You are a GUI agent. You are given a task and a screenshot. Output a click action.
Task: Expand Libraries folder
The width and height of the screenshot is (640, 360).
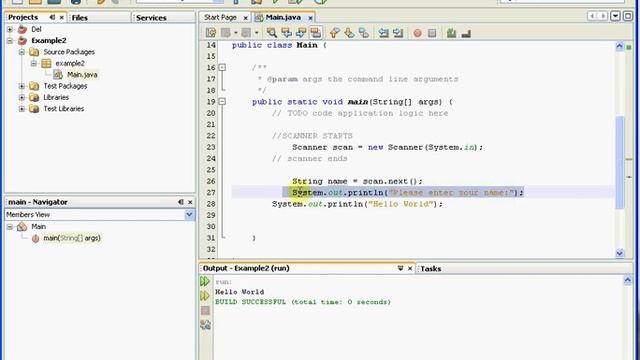pyautogui.click(x=22, y=98)
